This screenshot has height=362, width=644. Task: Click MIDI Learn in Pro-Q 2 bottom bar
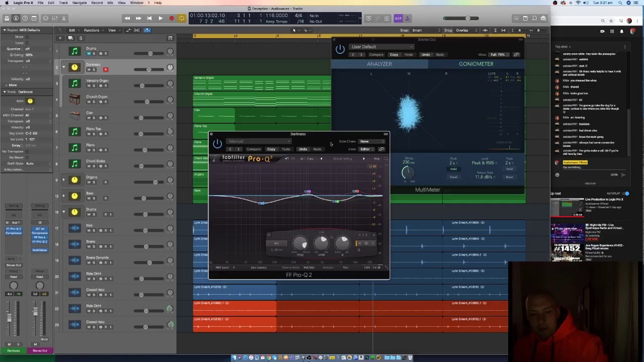(x=222, y=267)
